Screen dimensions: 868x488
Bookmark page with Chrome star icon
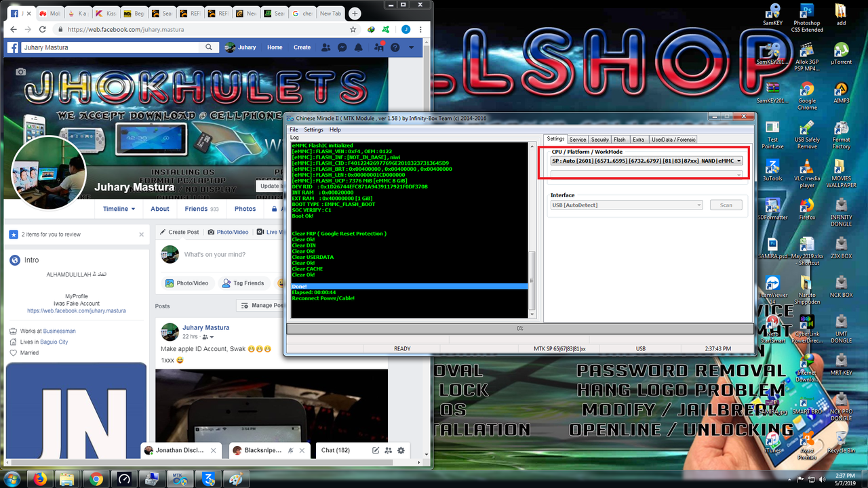353,30
